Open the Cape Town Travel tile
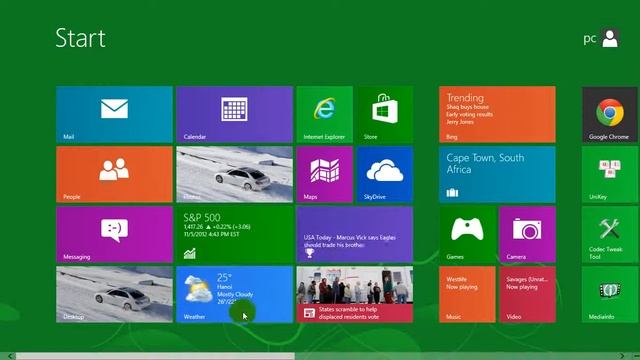 [x=497, y=174]
